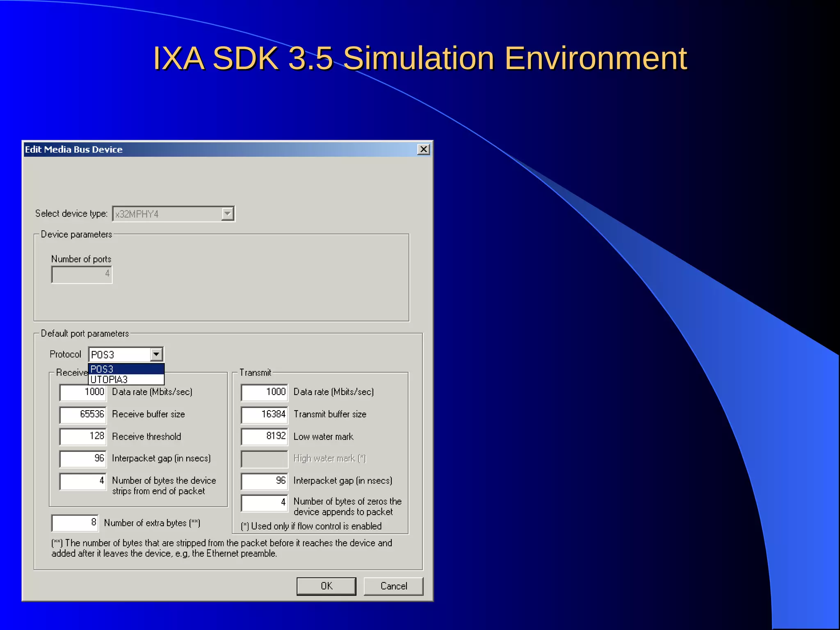Click the 'Select device type:' label
This screenshot has height=630, width=840.
click(x=71, y=213)
